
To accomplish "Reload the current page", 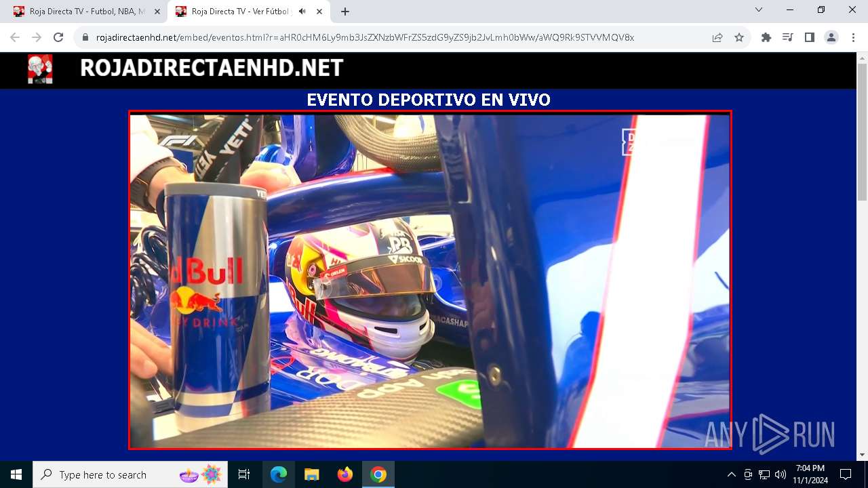I will pyautogui.click(x=58, y=37).
